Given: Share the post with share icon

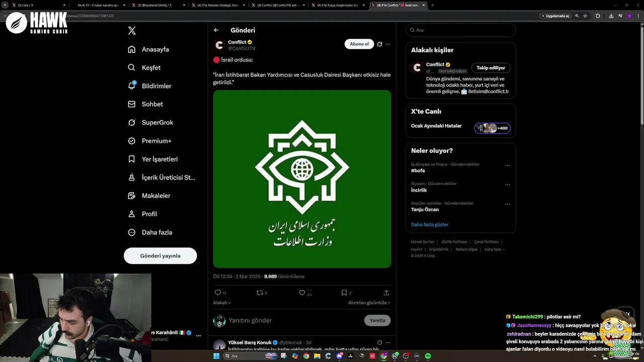Looking at the screenshot, I should click(386, 293).
